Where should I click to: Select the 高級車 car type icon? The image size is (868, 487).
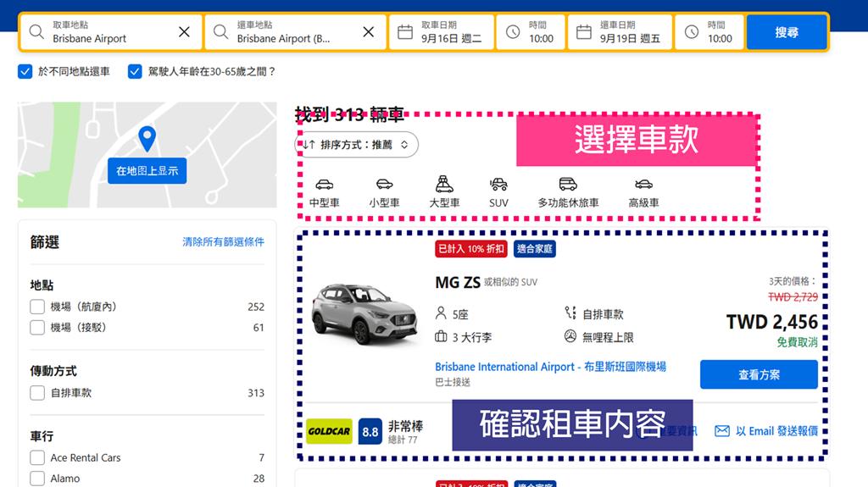pos(644,185)
